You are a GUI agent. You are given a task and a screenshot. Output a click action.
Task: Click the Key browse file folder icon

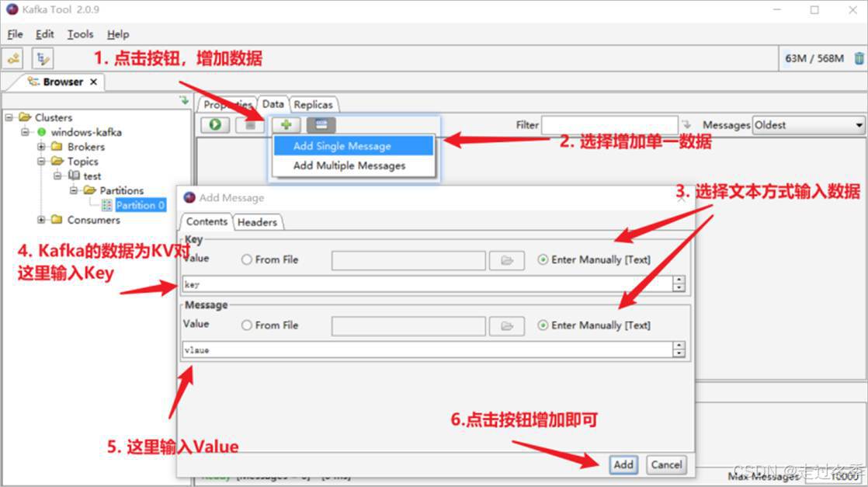[506, 260]
